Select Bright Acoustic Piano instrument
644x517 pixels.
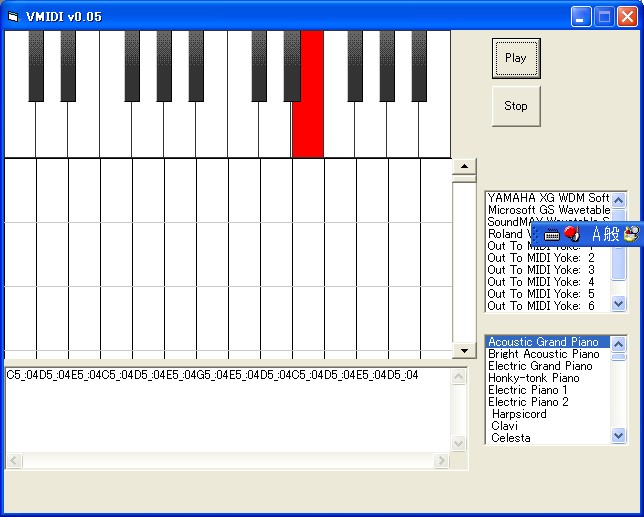tap(544, 354)
